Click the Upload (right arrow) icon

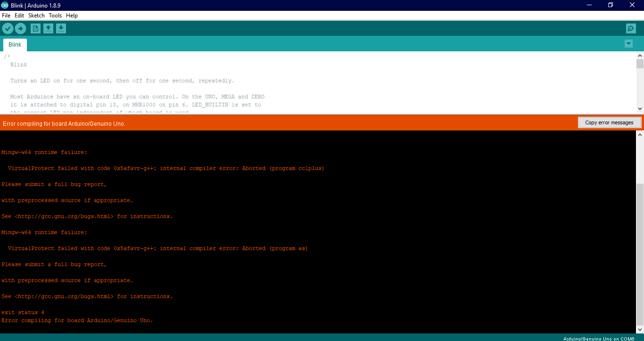[20, 28]
